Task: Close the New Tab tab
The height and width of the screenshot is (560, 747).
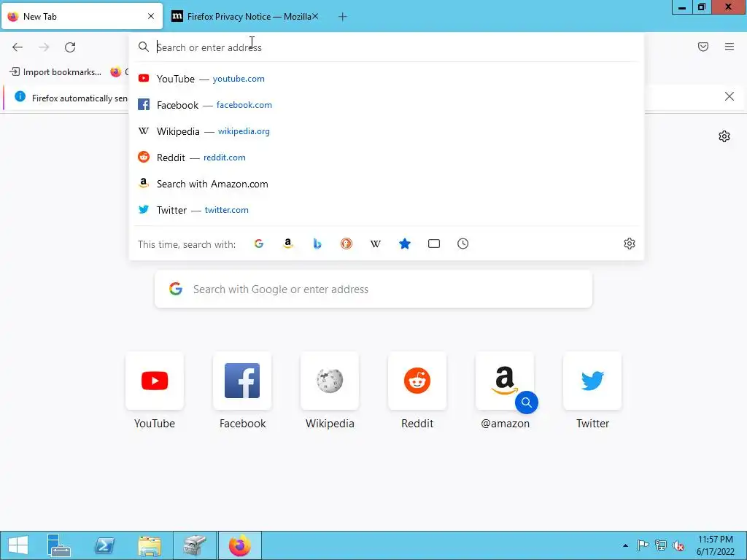Action: (151, 16)
